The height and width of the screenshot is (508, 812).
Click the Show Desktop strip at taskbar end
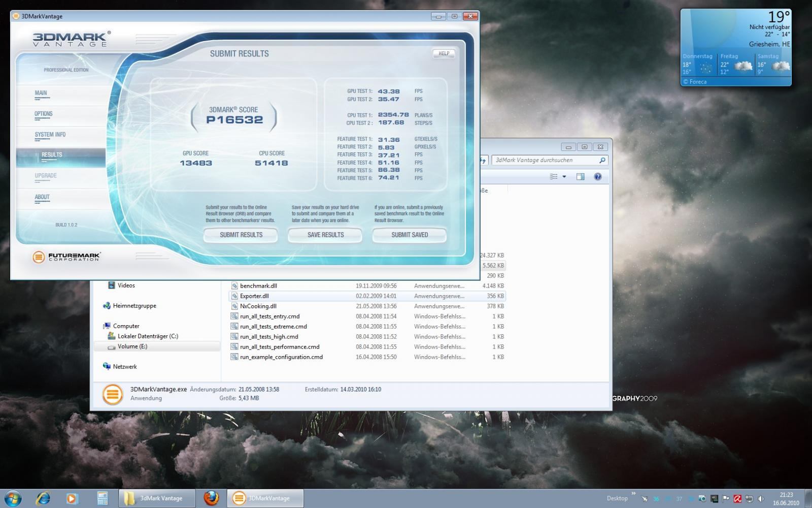coord(808,498)
